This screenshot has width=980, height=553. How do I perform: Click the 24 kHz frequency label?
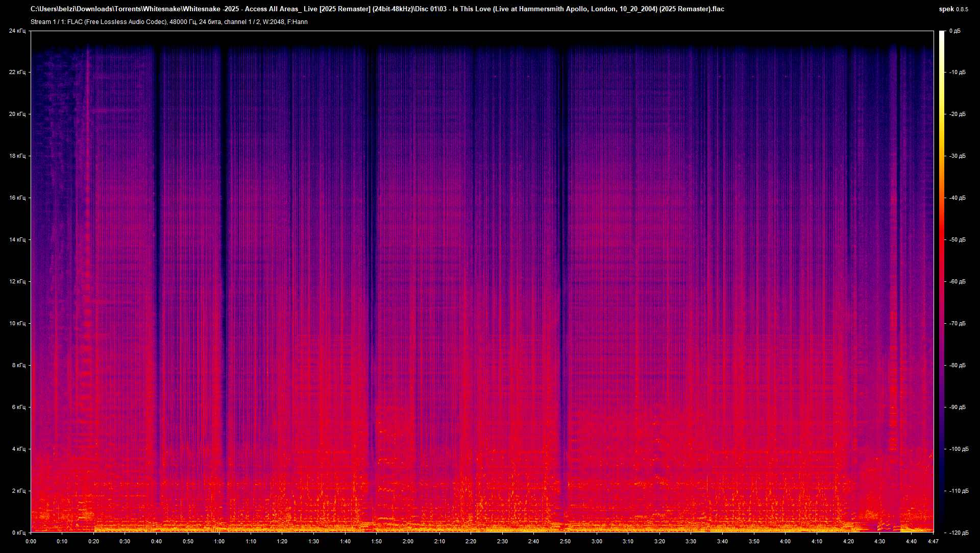point(17,31)
